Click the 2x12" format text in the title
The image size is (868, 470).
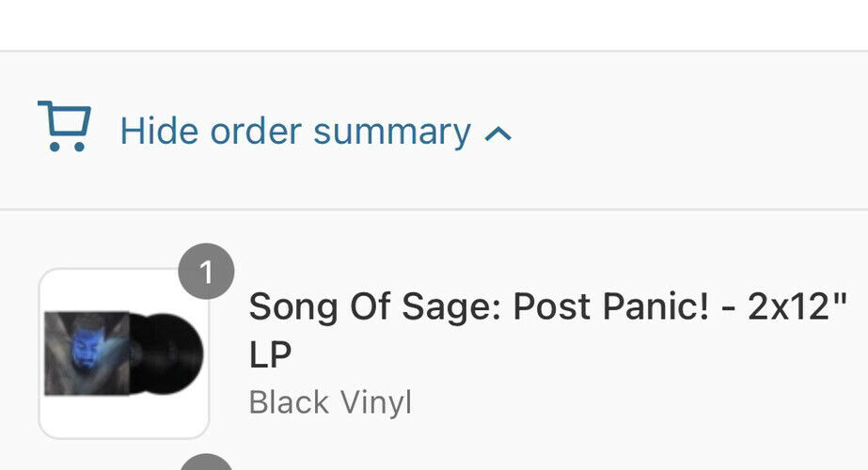(x=797, y=306)
